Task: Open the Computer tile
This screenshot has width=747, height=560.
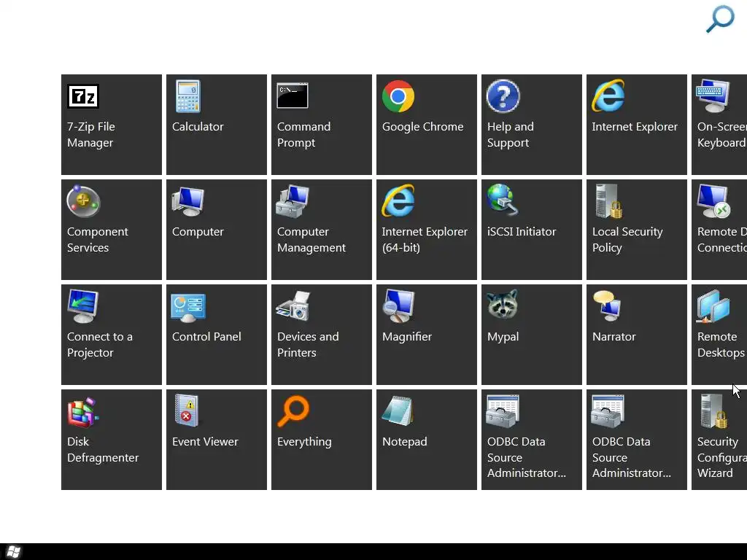Action: (x=217, y=230)
